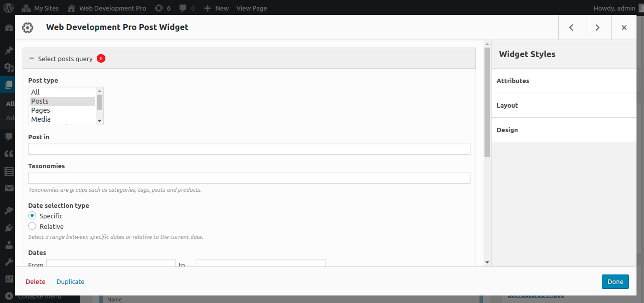Click the My Sites network icon
The height and width of the screenshot is (303, 644).
tap(26, 8)
